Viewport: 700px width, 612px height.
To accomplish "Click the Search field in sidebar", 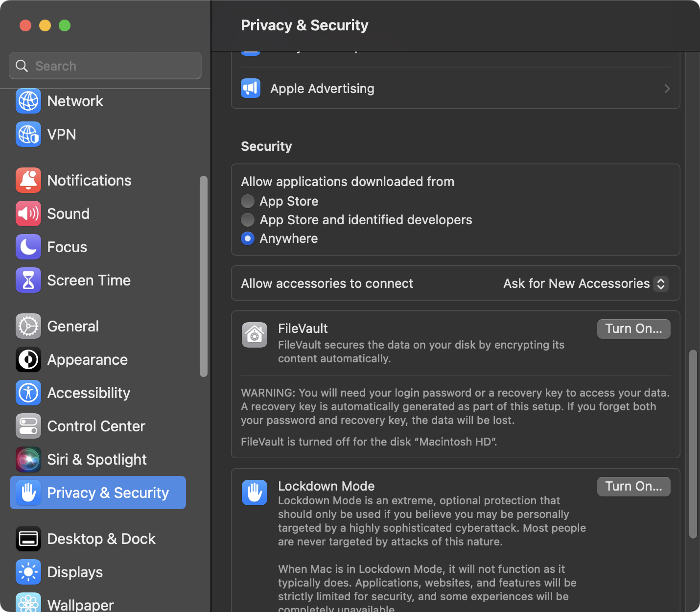I will pyautogui.click(x=105, y=66).
